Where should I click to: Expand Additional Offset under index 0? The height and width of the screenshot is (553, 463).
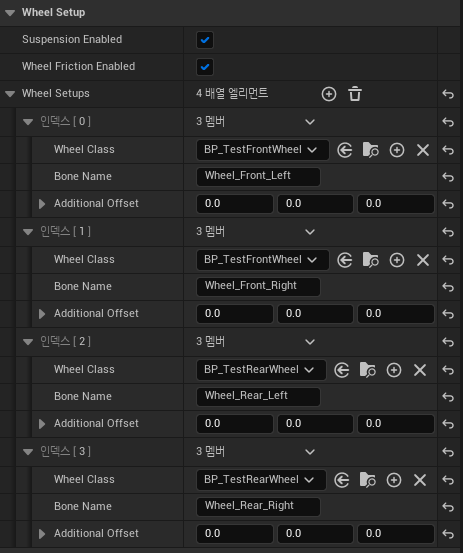pyautogui.click(x=42, y=204)
